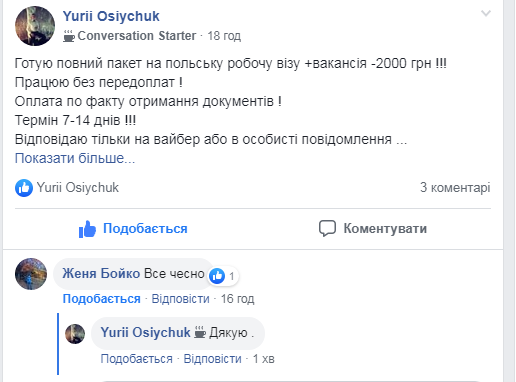Open the post options chevron menu
The width and height of the screenshot is (516, 382).
click(x=486, y=14)
